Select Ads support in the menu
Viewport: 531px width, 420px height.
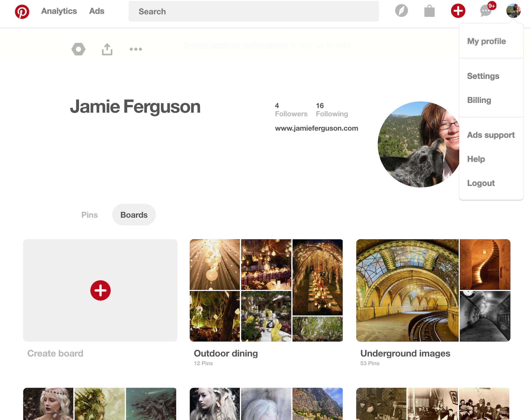[x=491, y=135]
